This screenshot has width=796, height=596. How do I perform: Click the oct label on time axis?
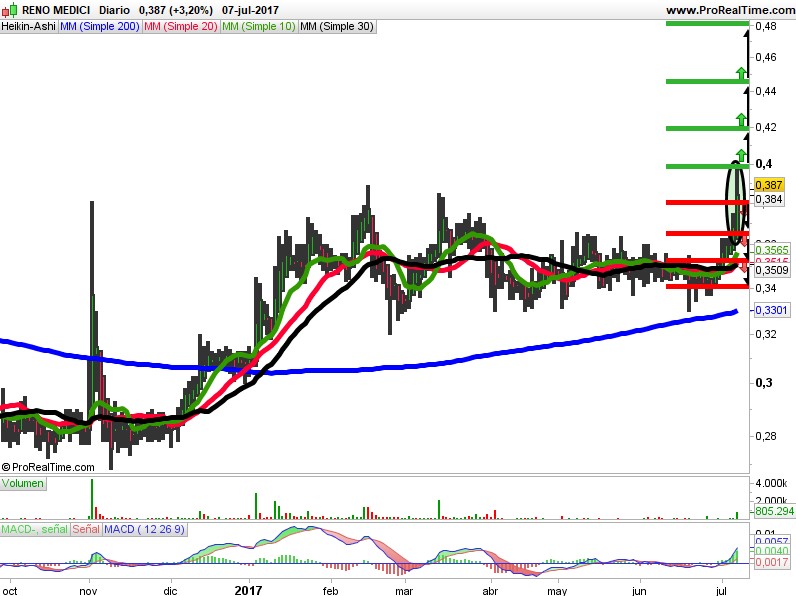pyautogui.click(x=9, y=591)
